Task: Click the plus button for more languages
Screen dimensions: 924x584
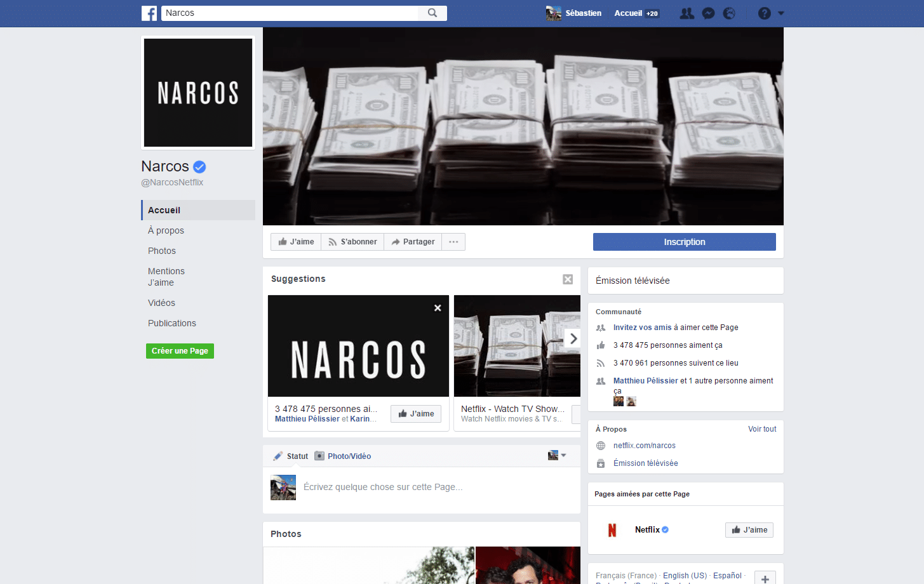Action: (765, 578)
